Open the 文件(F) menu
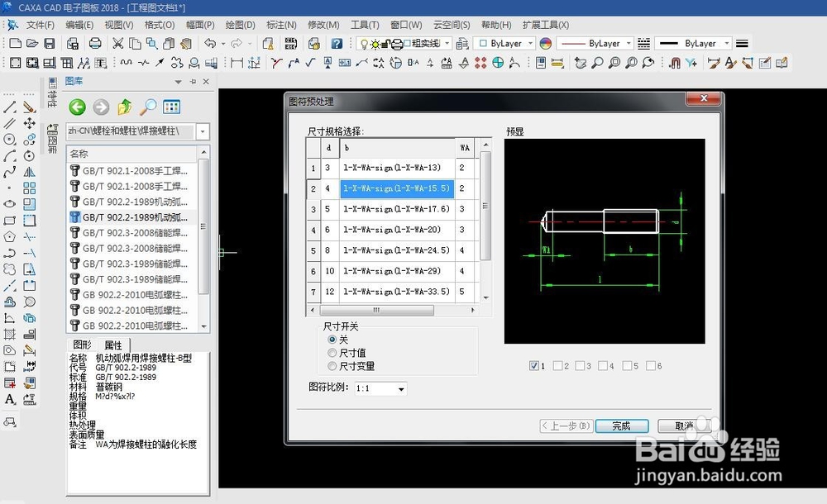Image resolution: width=827 pixels, height=504 pixels. point(40,25)
